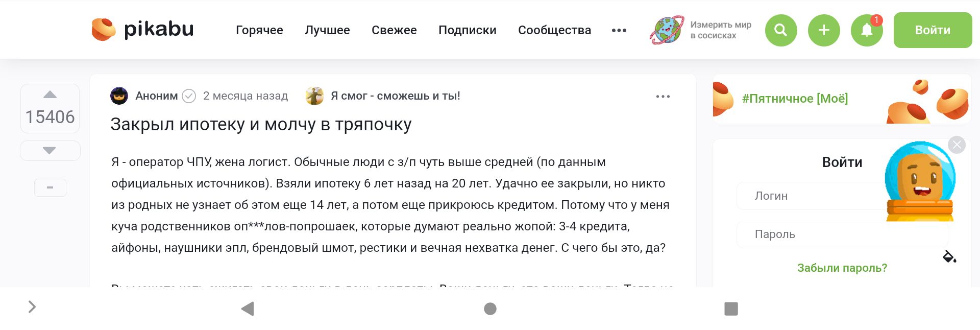
Task: Upvote the post with up arrow
Action: (50, 95)
